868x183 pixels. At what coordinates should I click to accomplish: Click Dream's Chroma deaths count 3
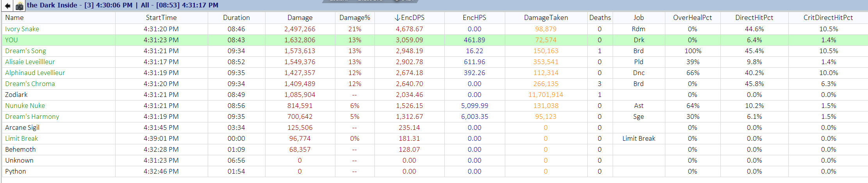coord(600,84)
